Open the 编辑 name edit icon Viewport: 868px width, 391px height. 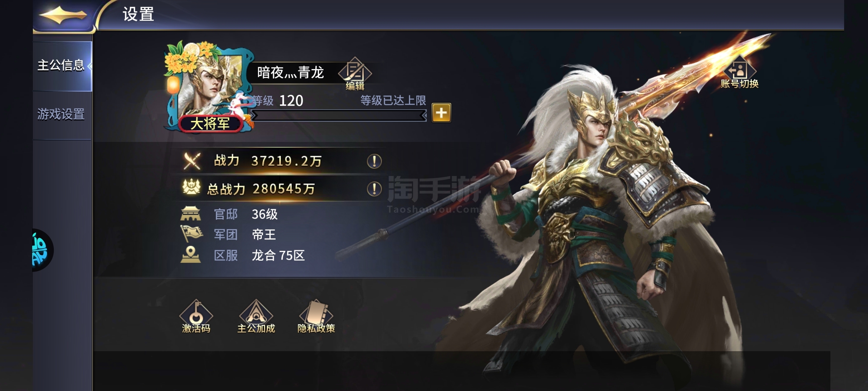[355, 74]
